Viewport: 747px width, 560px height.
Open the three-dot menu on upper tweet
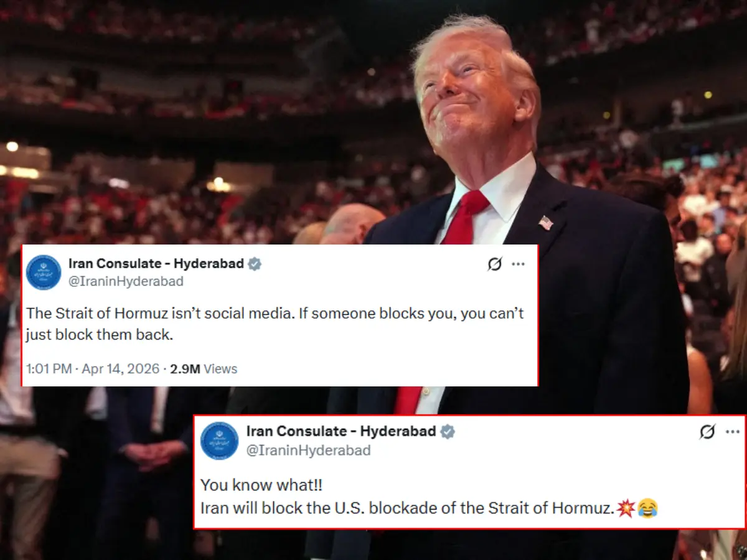tap(518, 264)
